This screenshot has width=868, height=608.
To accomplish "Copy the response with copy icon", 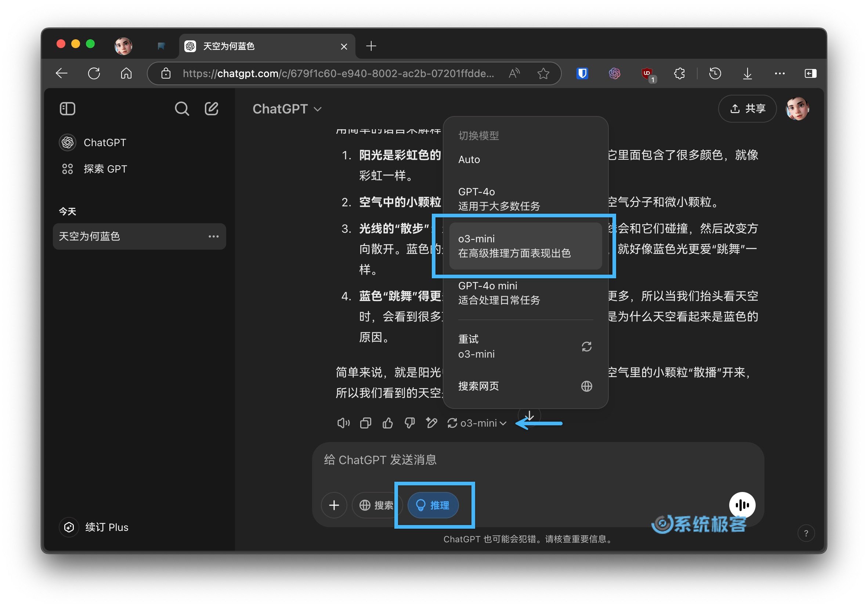I will (x=366, y=423).
